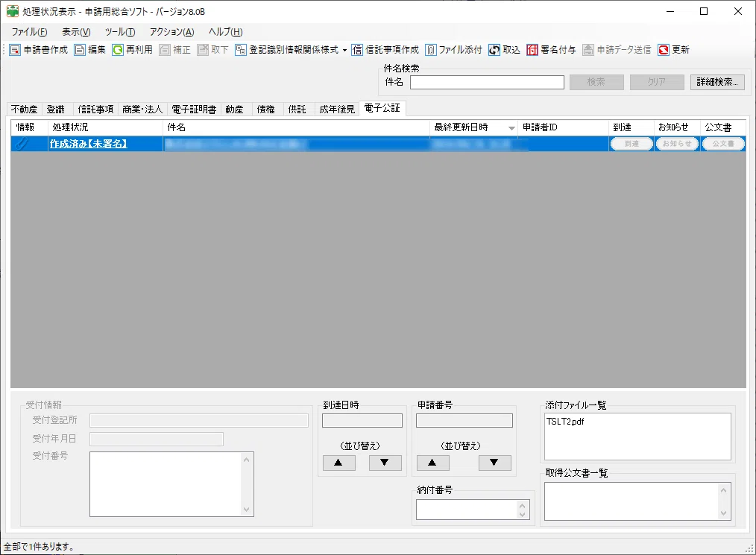Switch to the 成年後見 tab
This screenshot has height=555, width=756.
point(337,110)
